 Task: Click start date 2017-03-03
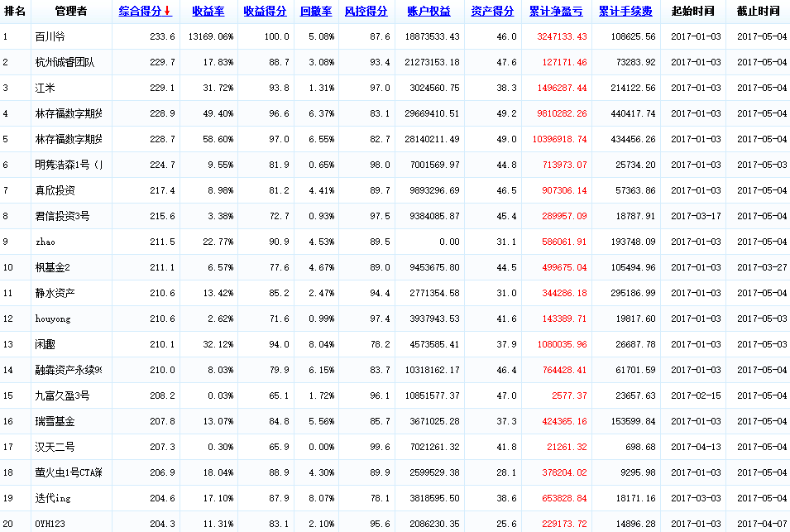tap(696, 498)
